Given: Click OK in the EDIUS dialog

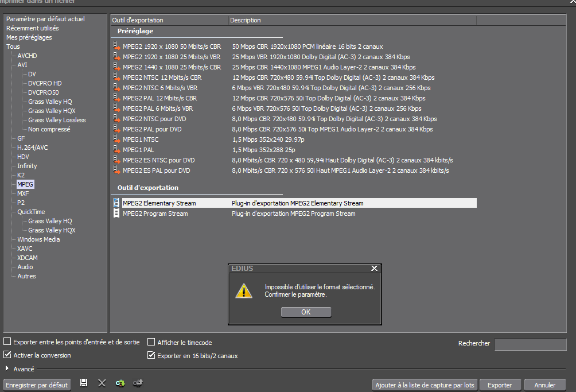Looking at the screenshot, I should click(x=306, y=312).
